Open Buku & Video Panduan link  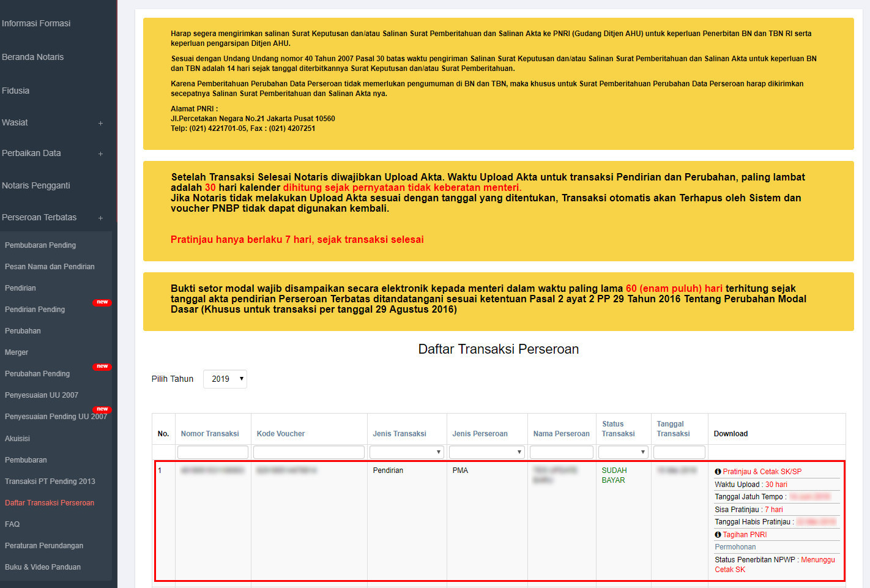coord(43,567)
